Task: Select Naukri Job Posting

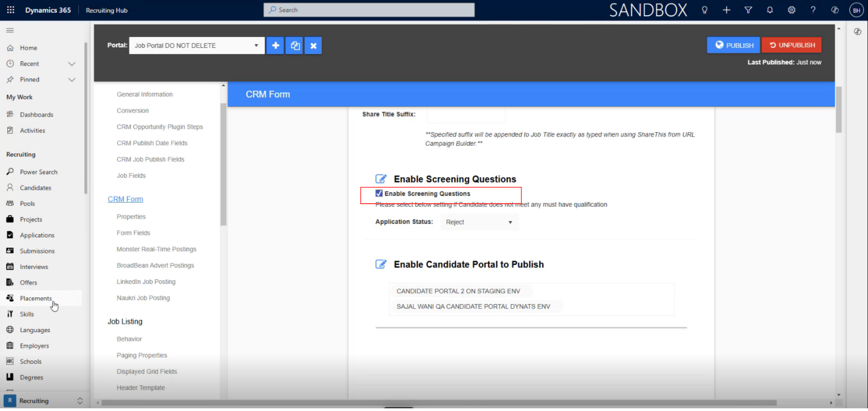Action: [143, 298]
